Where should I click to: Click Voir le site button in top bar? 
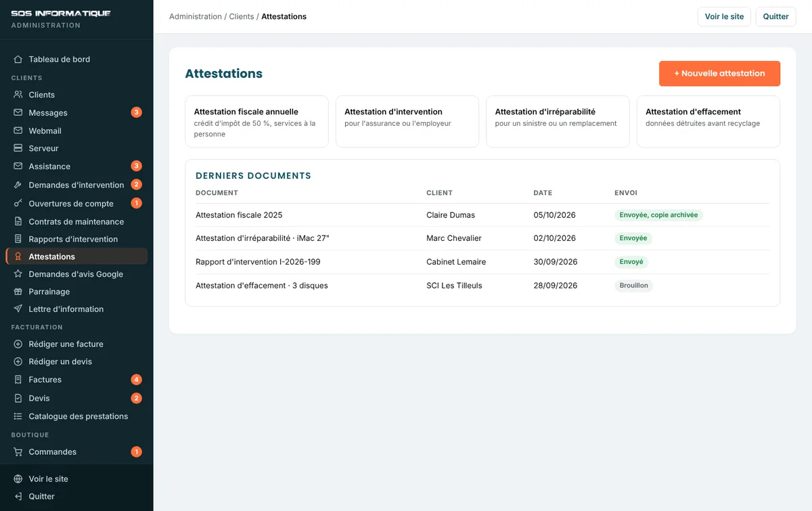click(x=724, y=16)
